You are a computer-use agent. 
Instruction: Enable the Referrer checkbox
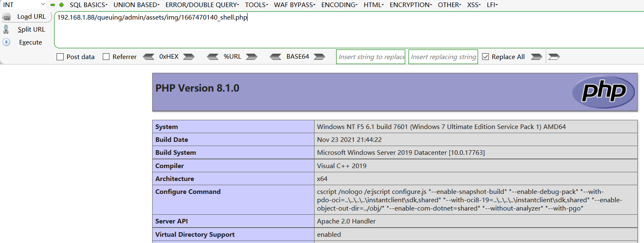point(106,57)
